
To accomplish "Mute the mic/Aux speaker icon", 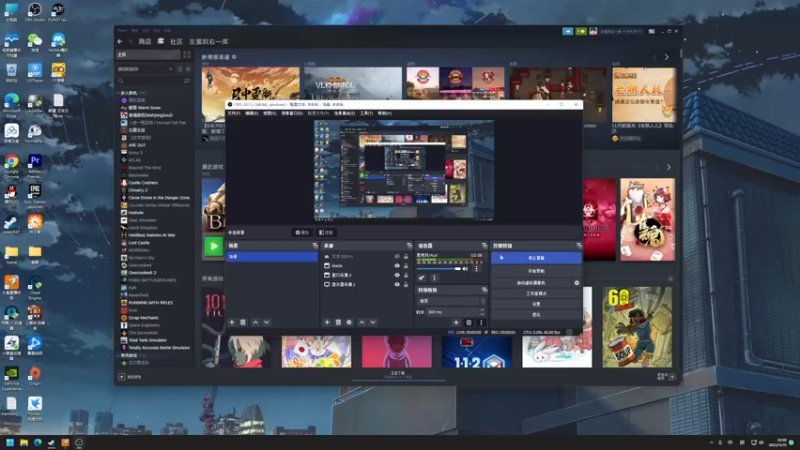I will [x=465, y=268].
